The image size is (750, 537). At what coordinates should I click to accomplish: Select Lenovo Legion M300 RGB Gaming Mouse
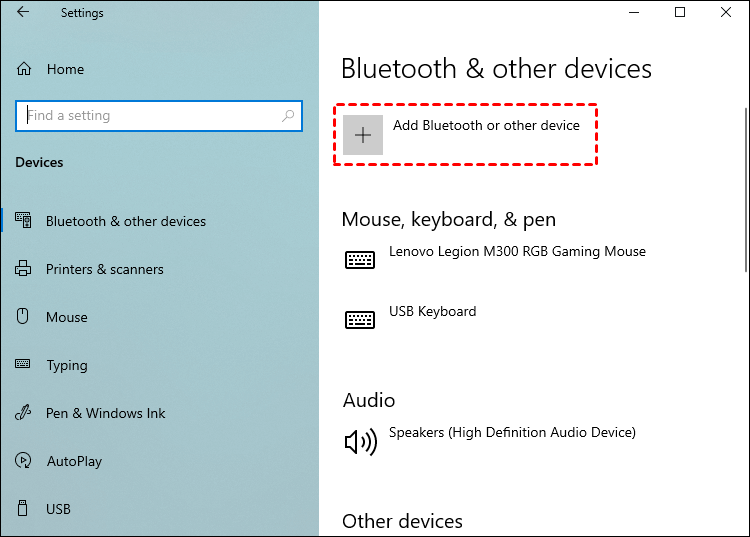coord(517,252)
